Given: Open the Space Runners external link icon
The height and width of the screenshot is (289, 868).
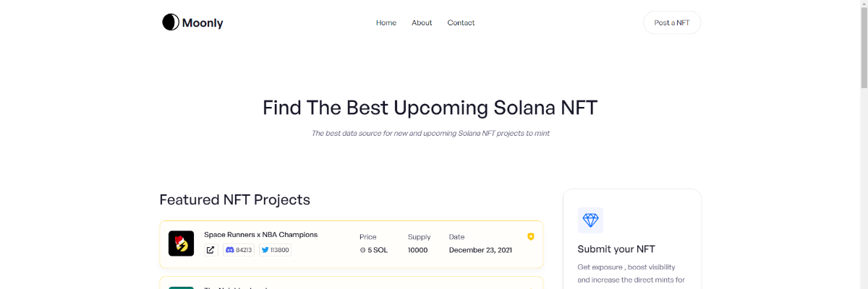Looking at the screenshot, I should 210,250.
